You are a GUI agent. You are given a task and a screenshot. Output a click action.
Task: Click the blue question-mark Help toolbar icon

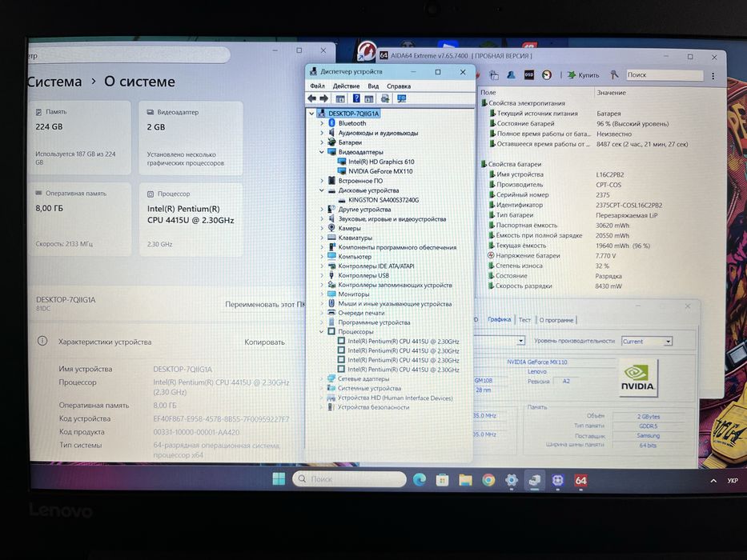coord(355,98)
